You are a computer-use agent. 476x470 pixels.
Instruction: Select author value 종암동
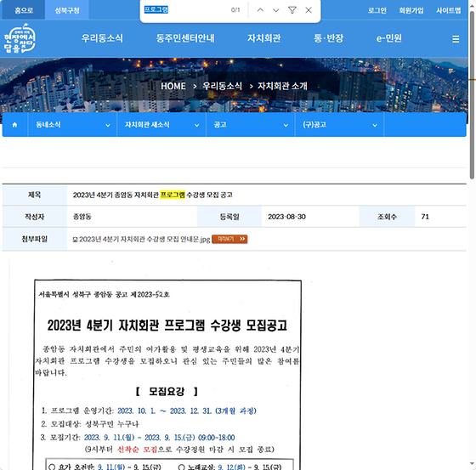coord(82,217)
